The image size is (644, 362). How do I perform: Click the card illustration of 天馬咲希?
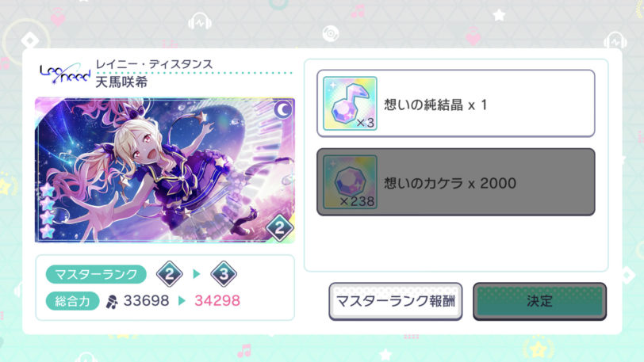(x=165, y=170)
